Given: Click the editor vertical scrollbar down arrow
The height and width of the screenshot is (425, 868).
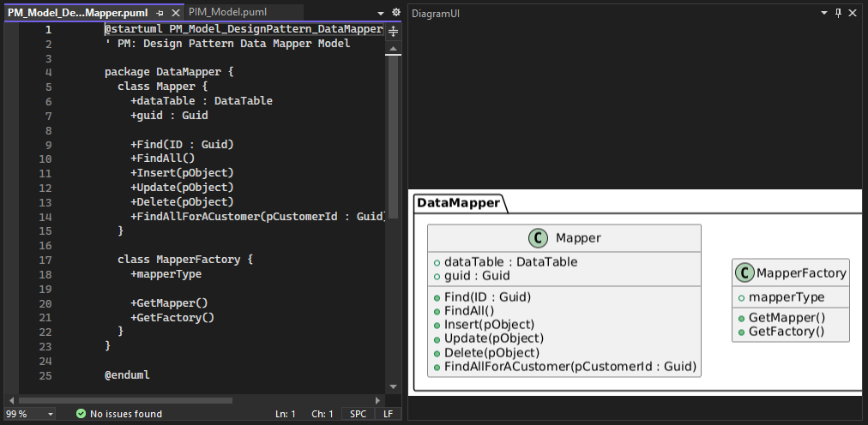Looking at the screenshot, I should [393, 386].
